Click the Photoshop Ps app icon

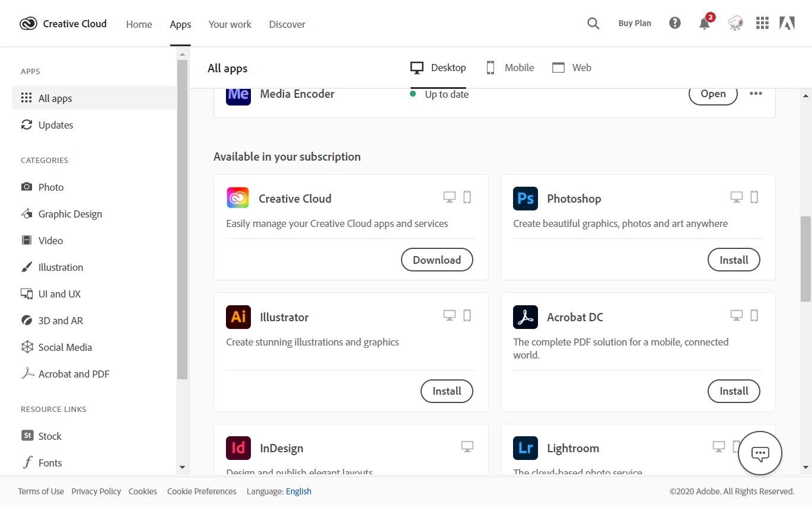click(x=526, y=198)
